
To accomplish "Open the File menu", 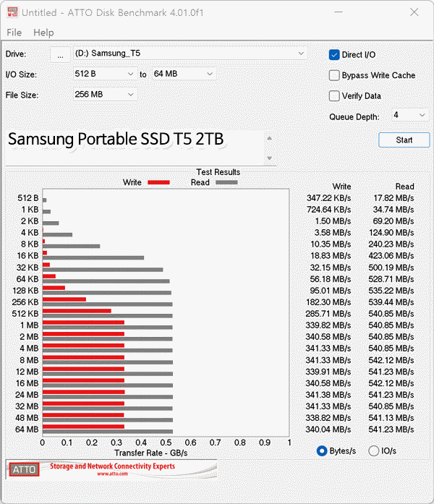I will [x=14, y=33].
